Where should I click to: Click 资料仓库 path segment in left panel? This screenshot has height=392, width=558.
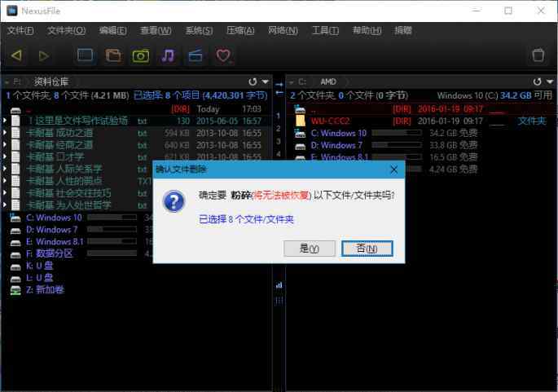[x=51, y=82]
